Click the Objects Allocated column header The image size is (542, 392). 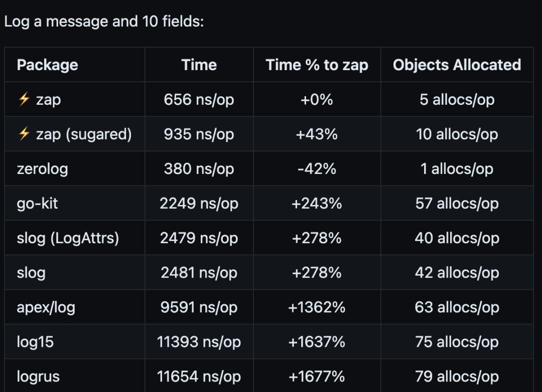(x=457, y=65)
